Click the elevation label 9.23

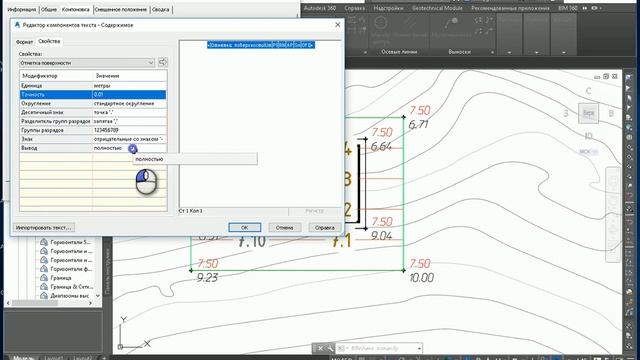(207, 278)
